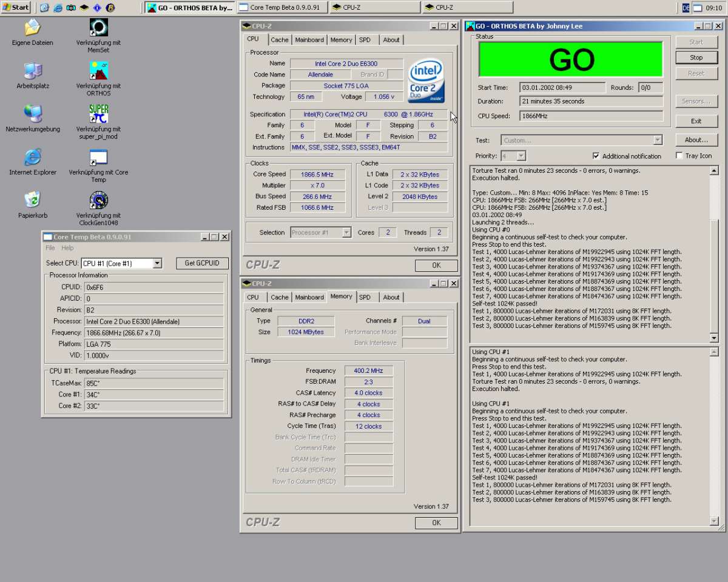Screen dimensions: 728x582
Task: Click Exit button in ORTHOS
Action: pos(696,121)
